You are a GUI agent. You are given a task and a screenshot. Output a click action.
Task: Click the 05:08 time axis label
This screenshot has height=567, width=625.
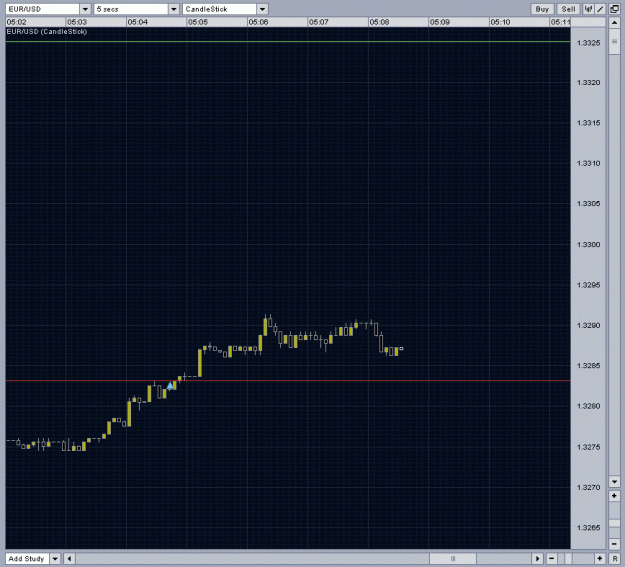379,22
